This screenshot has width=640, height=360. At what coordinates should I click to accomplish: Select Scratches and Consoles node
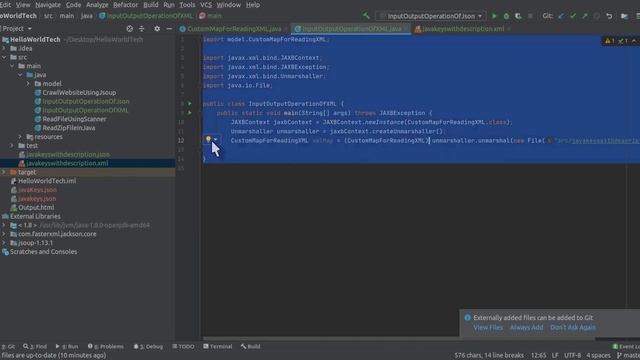pos(43,251)
